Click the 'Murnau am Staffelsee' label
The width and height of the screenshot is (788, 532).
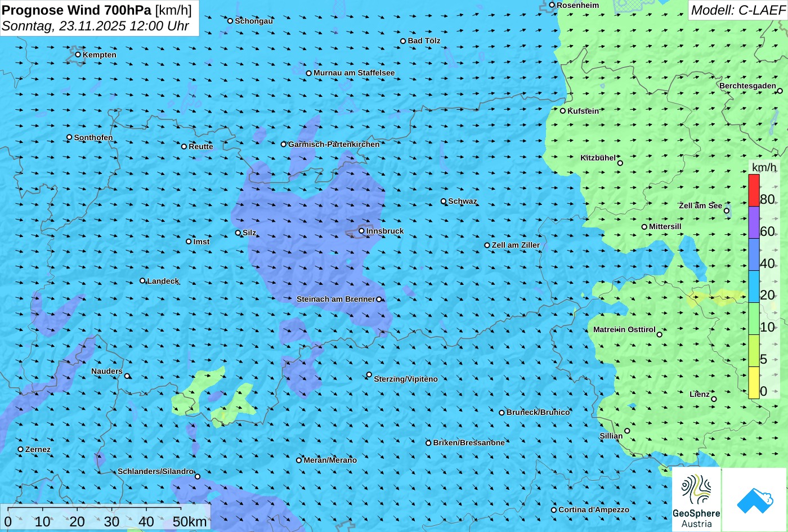point(354,73)
